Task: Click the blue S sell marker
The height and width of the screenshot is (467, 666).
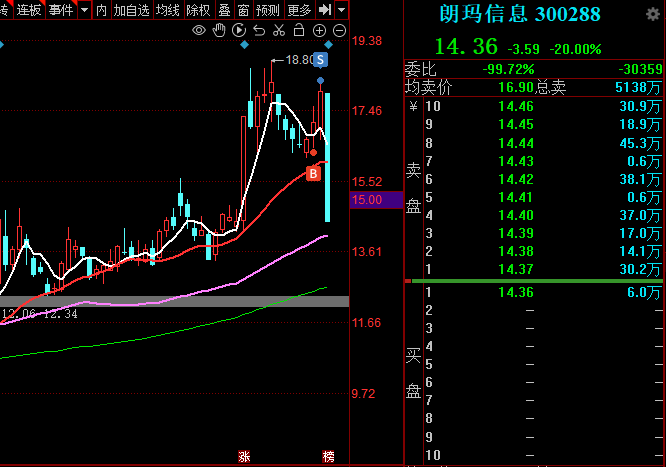Action: (320, 59)
